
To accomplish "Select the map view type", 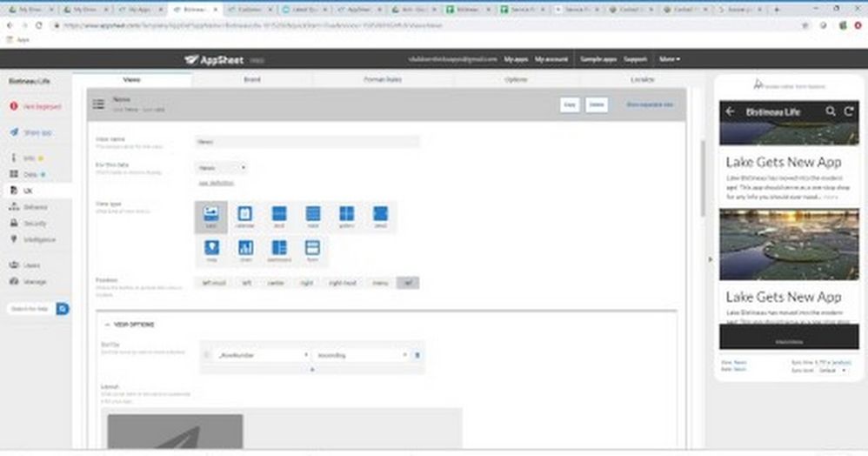I will [x=210, y=251].
